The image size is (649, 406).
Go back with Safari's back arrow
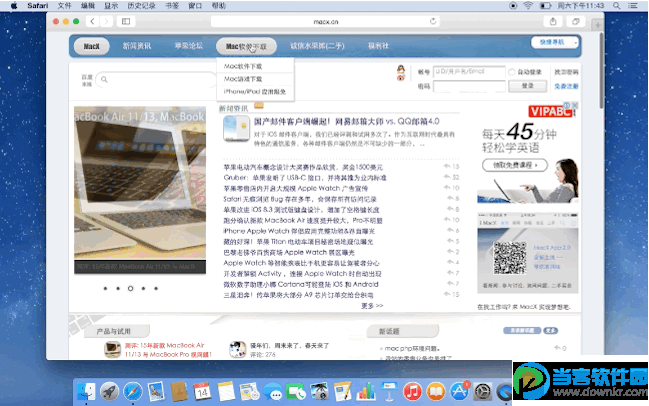[x=93, y=21]
